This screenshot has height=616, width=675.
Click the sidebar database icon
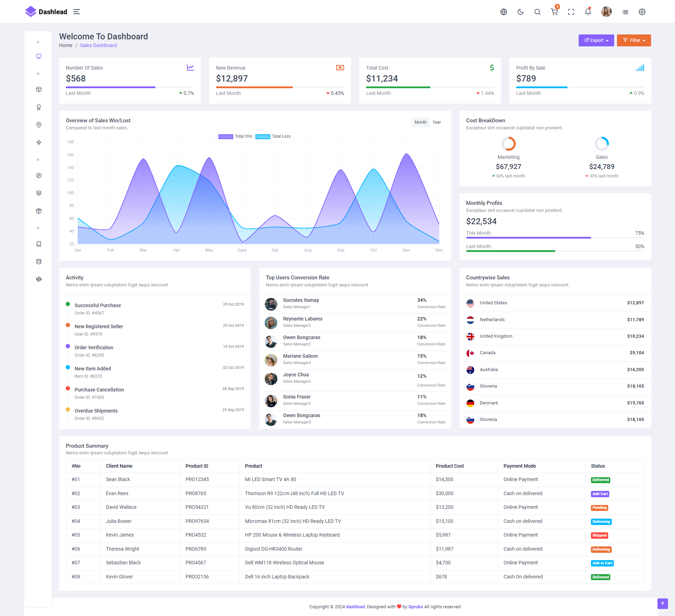click(x=39, y=261)
